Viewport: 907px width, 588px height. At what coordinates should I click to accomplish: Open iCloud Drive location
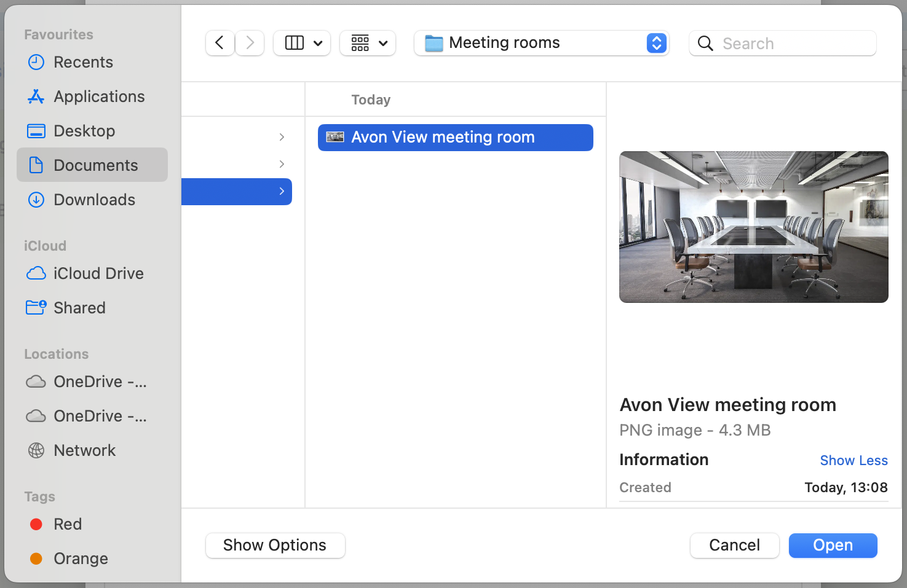(x=98, y=273)
